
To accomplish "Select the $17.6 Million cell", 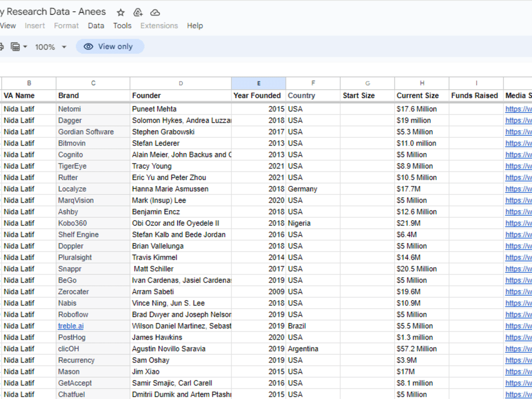I will (x=422, y=109).
